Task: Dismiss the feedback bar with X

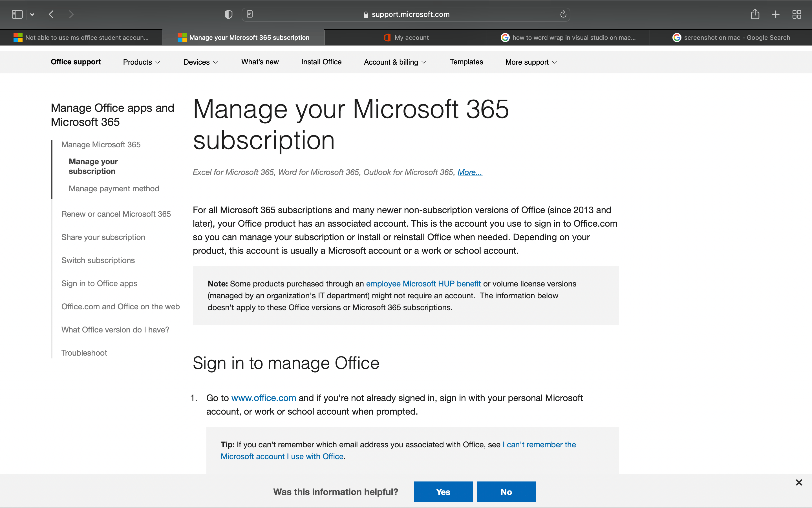Action: click(x=799, y=483)
